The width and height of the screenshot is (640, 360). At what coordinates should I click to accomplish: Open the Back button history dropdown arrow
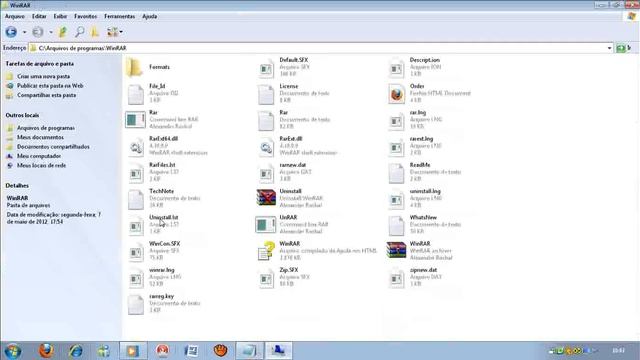point(24,32)
